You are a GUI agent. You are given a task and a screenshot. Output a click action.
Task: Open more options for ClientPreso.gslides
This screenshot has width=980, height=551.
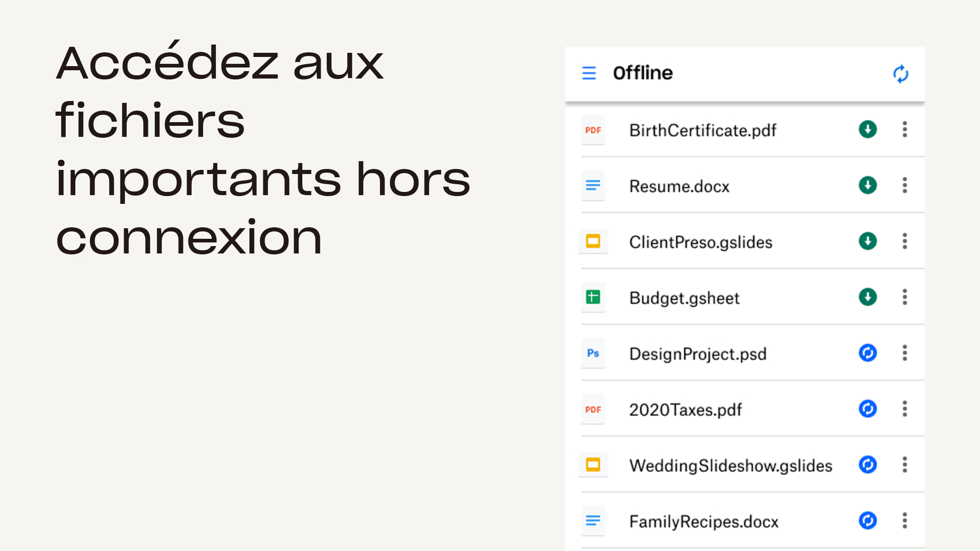[905, 241]
